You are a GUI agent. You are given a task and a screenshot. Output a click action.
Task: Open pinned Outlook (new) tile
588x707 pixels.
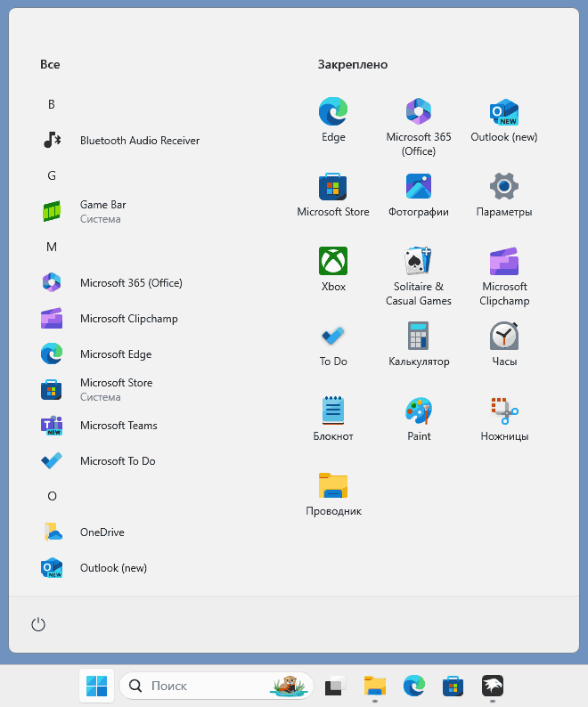click(x=503, y=120)
